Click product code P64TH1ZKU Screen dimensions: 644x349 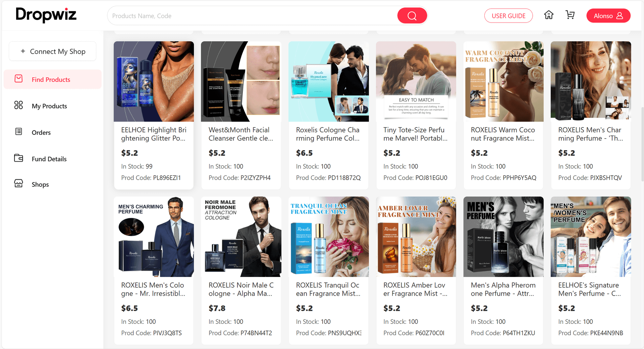(519, 333)
